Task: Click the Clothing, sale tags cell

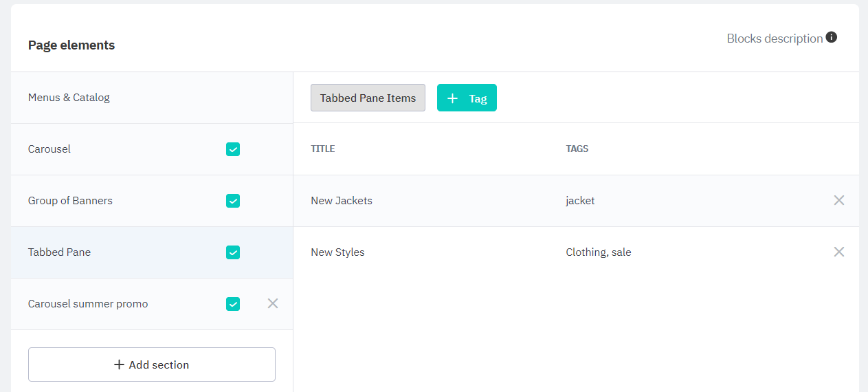Action: [598, 252]
